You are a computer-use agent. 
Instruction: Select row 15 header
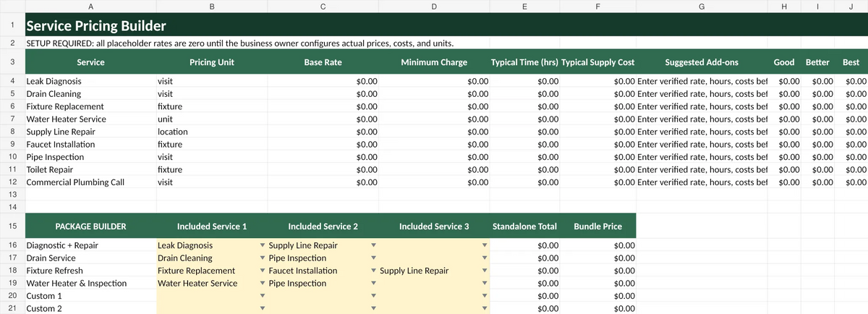[x=12, y=226]
